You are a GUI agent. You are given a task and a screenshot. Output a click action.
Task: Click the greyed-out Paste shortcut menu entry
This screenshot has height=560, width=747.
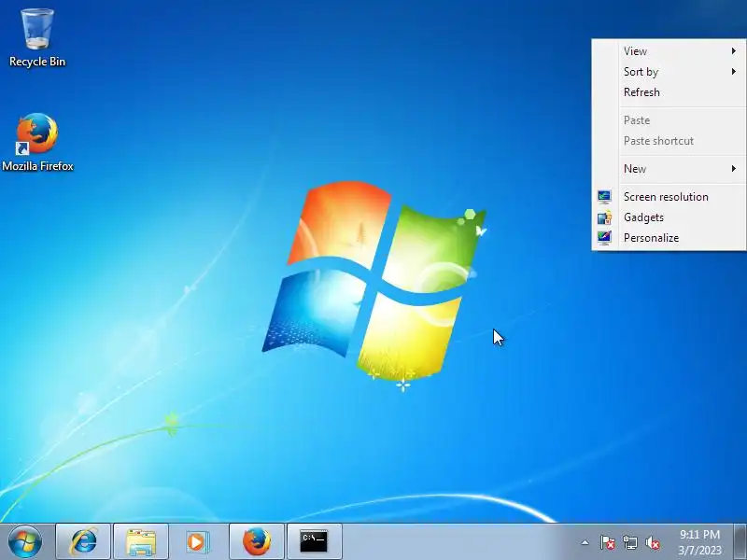coord(669,141)
